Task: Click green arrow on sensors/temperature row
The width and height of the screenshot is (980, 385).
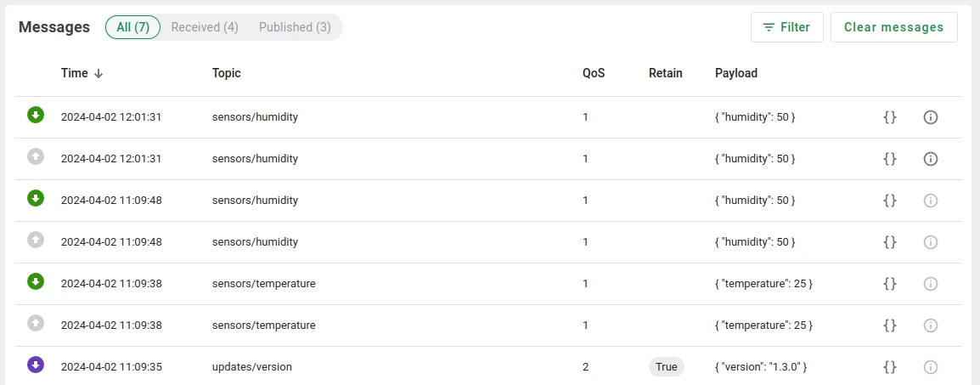Action: click(x=36, y=282)
